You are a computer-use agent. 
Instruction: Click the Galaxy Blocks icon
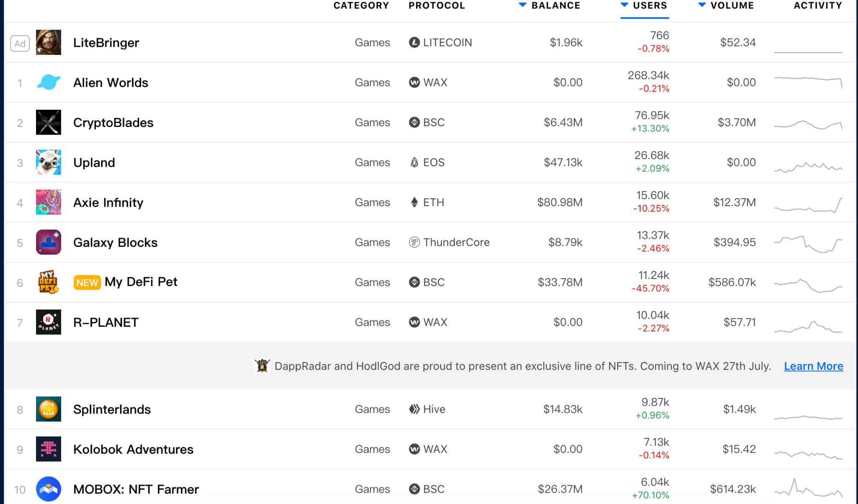(49, 242)
